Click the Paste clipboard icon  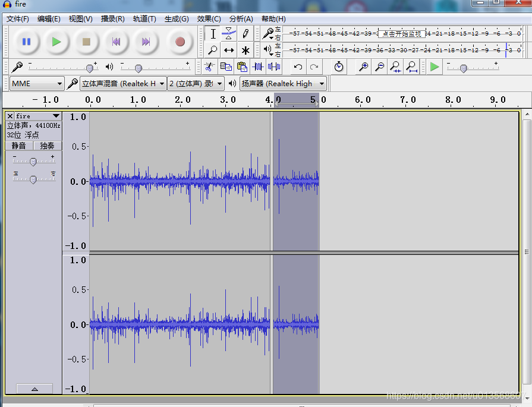pos(242,67)
